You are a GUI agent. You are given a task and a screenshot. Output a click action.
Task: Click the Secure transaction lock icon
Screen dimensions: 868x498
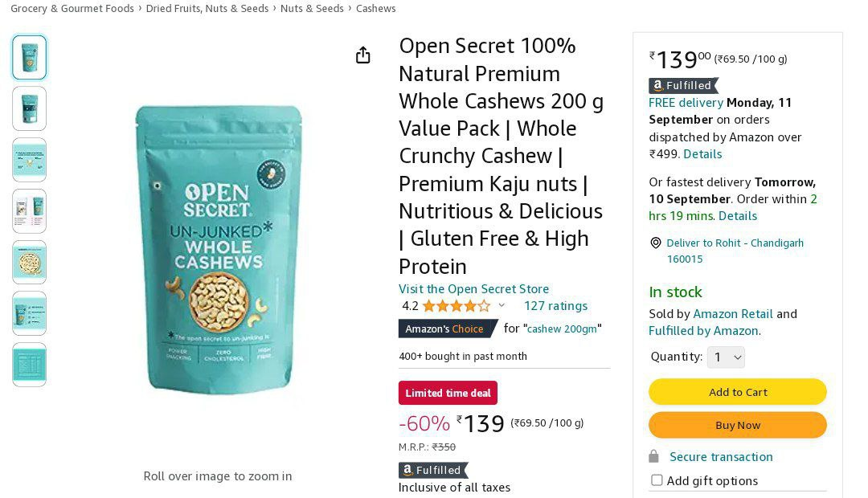653,456
